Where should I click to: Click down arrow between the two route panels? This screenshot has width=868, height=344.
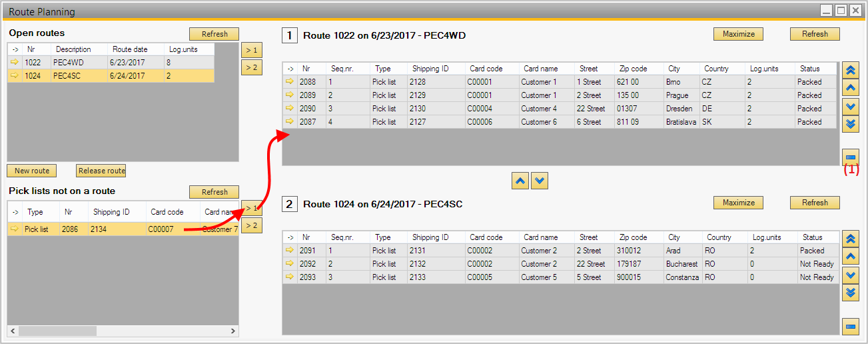[x=540, y=181]
